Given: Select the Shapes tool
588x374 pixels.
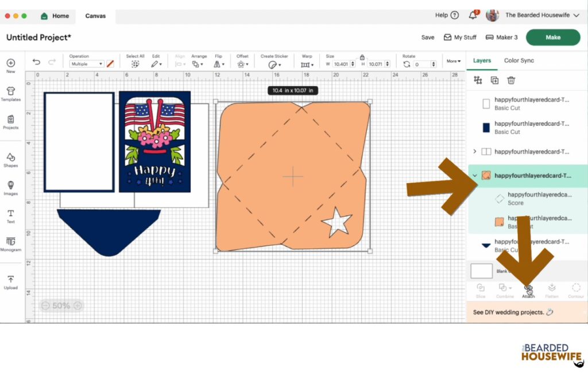Looking at the screenshot, I should (10, 160).
